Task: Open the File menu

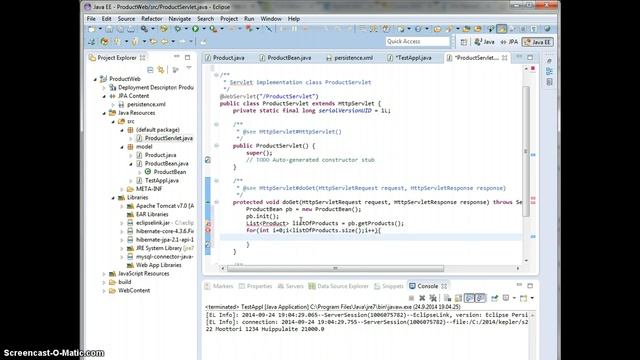Action: coord(91,19)
